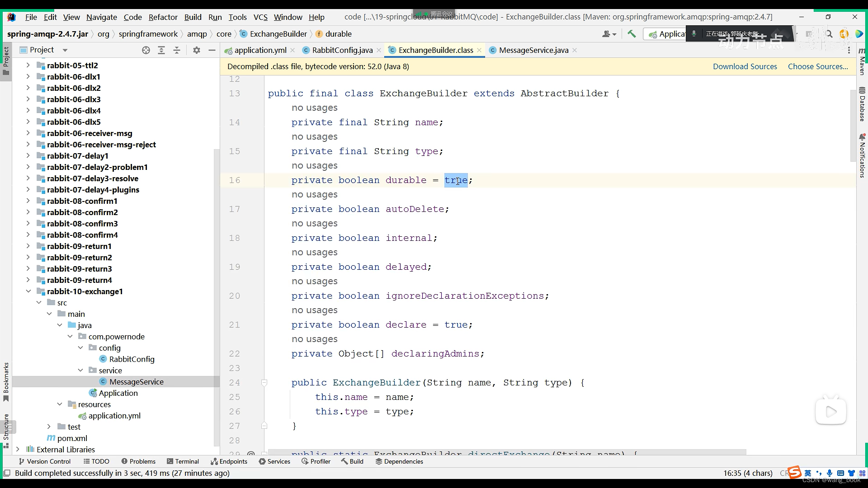Click the locate/select opened file crosshair icon
This screenshot has height=488, width=868.
[146, 50]
